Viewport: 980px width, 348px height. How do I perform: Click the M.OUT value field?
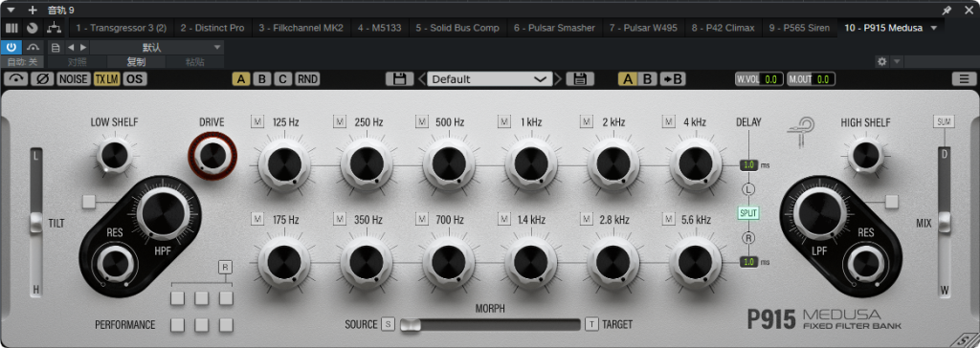coord(822,79)
